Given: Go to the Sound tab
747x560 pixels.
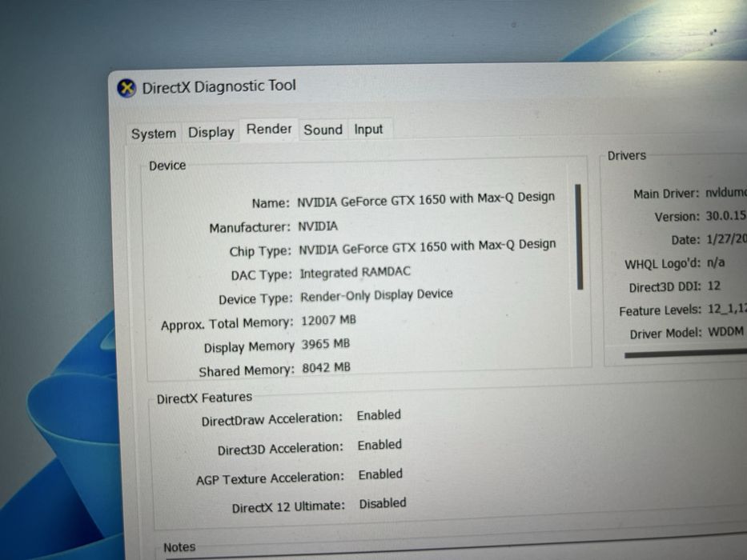Looking at the screenshot, I should pyautogui.click(x=323, y=130).
